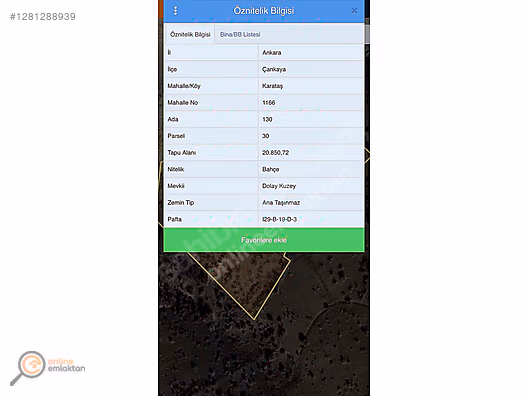Select the Karataş value cell
The width and height of the screenshot is (528, 396).
click(x=311, y=86)
